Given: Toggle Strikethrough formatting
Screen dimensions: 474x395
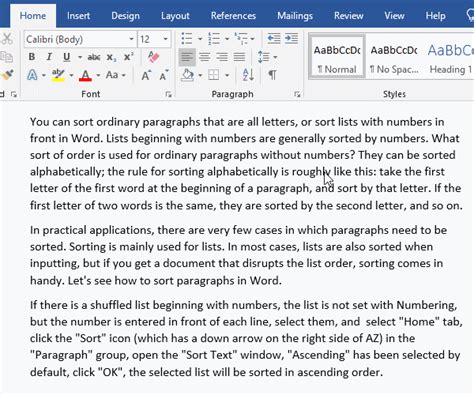Looking at the screenshot, I should click(x=94, y=57).
